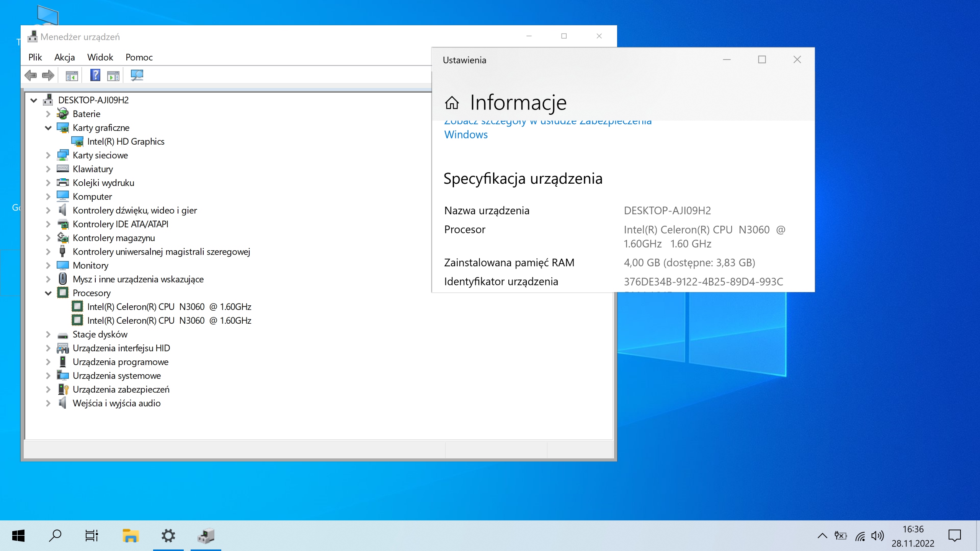Expand Monitory device category
980x551 pixels.
[x=48, y=266]
